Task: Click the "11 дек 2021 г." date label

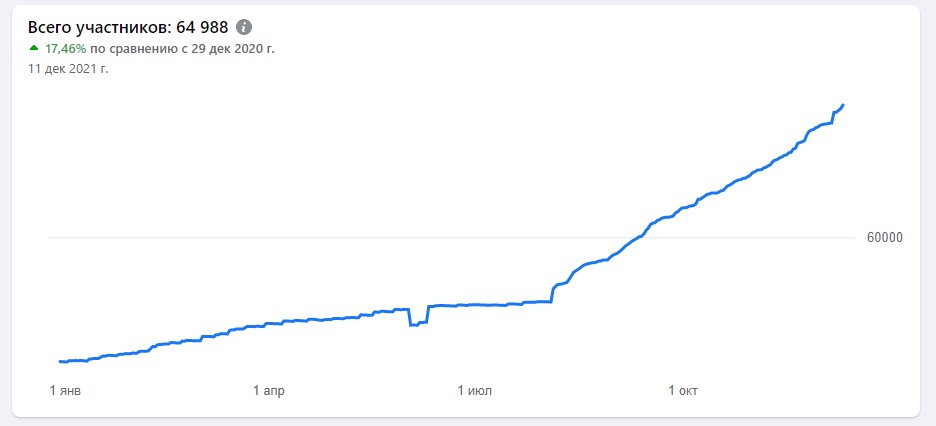Action: pos(68,69)
